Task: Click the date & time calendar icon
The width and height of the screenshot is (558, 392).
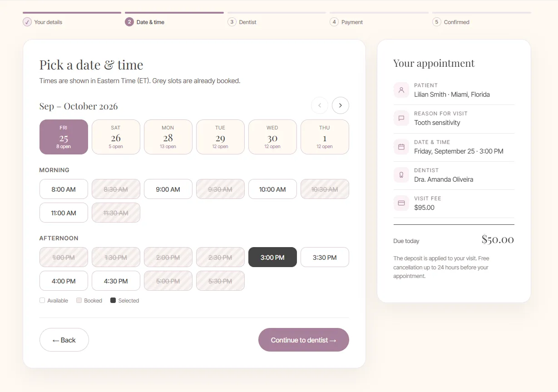Action: tap(401, 147)
